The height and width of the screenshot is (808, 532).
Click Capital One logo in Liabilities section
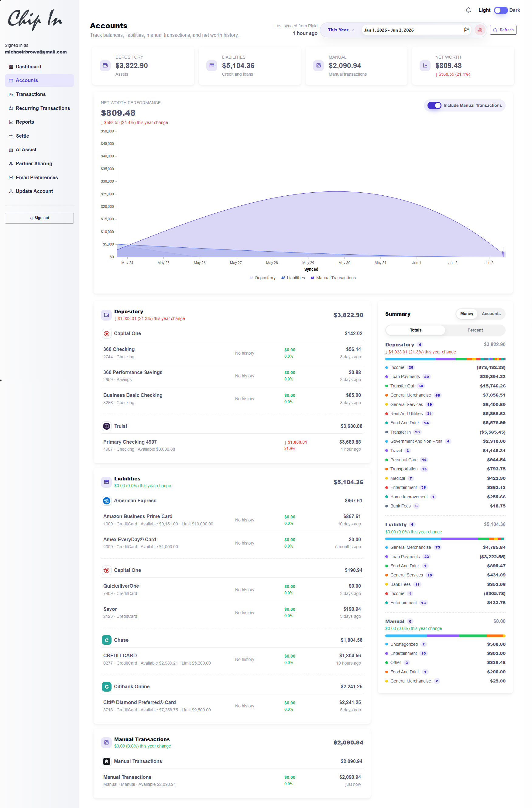pyautogui.click(x=106, y=570)
